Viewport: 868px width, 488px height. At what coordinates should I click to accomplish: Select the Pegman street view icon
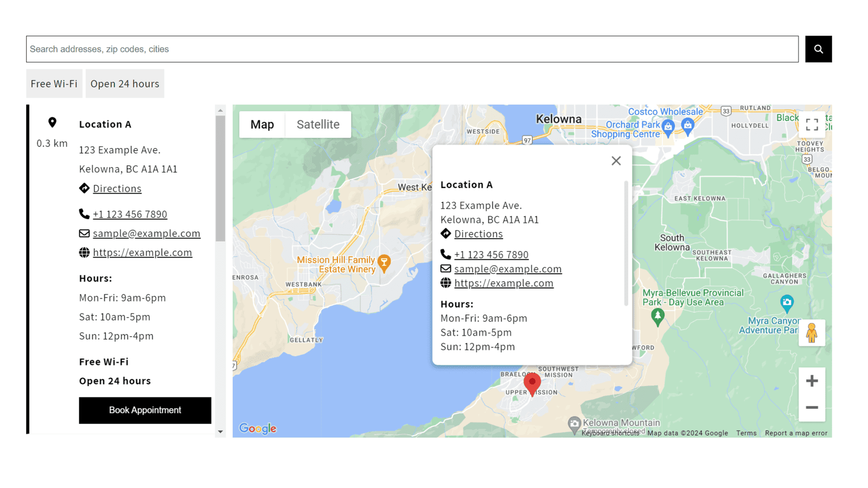[812, 333]
